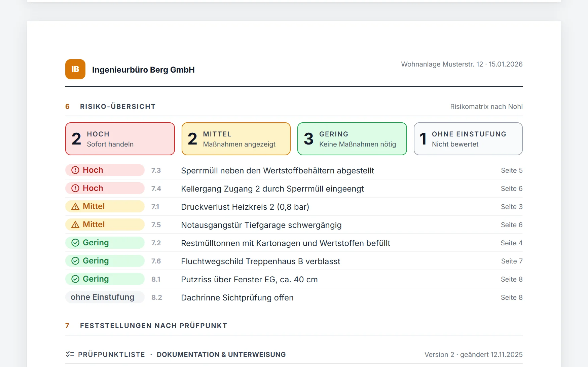The height and width of the screenshot is (367, 588).
Task: Click the orange IB company logo
Action: 75,69
